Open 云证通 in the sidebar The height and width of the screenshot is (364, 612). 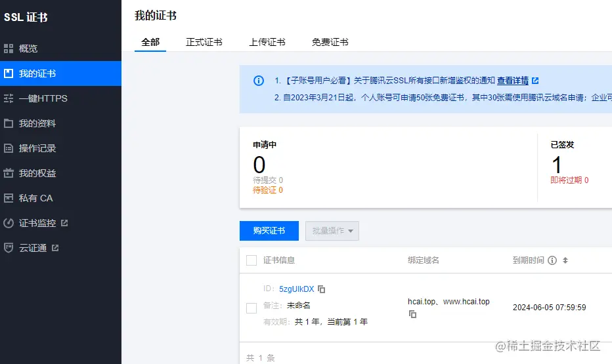pos(60,248)
